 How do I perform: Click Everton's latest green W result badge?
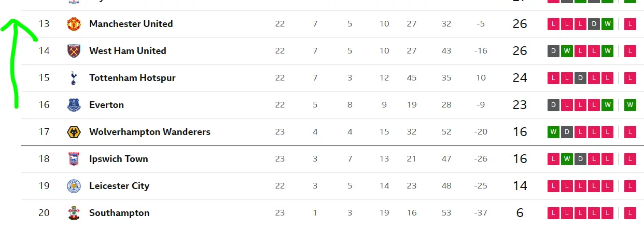pos(630,105)
